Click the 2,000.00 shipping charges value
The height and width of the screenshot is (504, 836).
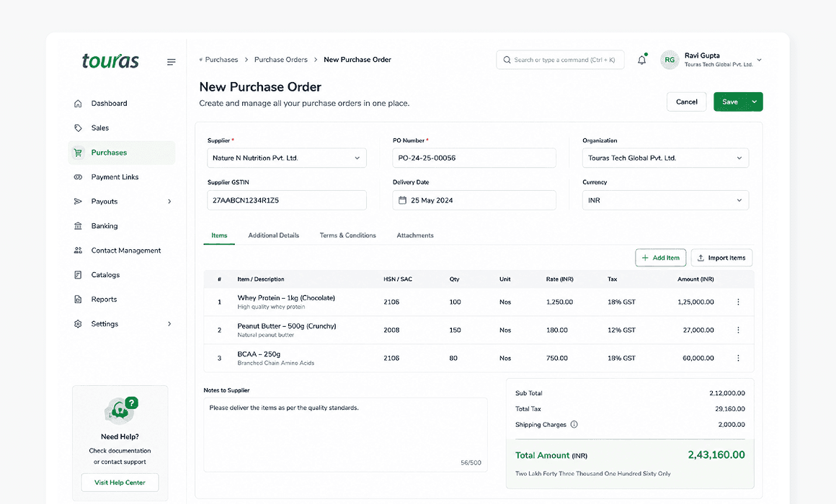pos(731,425)
